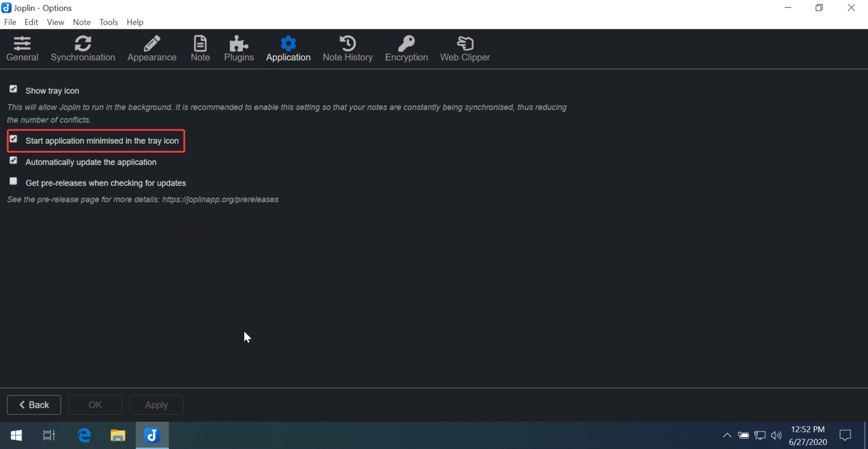Image resolution: width=868 pixels, height=449 pixels.
Task: Open the Help menu
Action: click(x=135, y=22)
